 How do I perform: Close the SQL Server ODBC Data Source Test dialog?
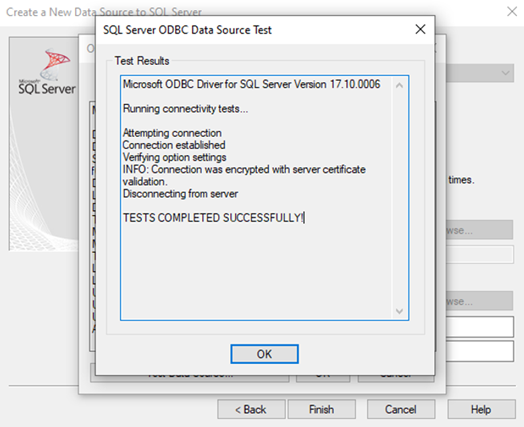[420, 29]
